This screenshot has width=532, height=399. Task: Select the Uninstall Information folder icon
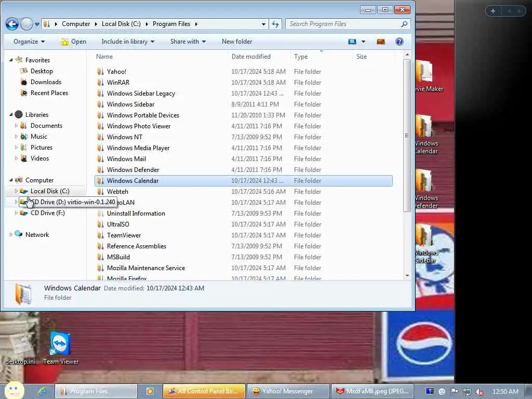coord(100,214)
